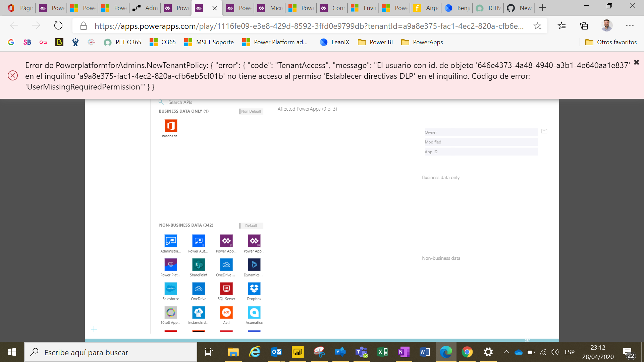The image size is (644, 362).
Task: Toggle the Default group label
Action: point(251,226)
